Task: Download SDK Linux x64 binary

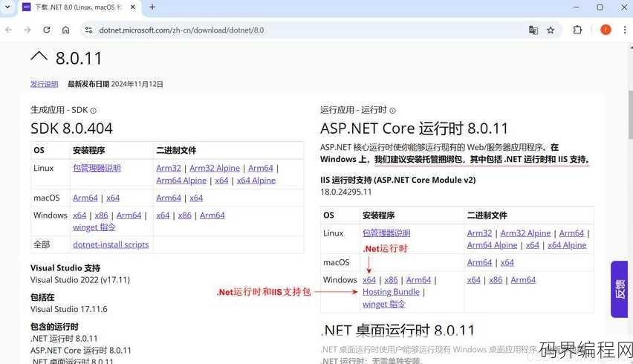Action: click(x=221, y=181)
